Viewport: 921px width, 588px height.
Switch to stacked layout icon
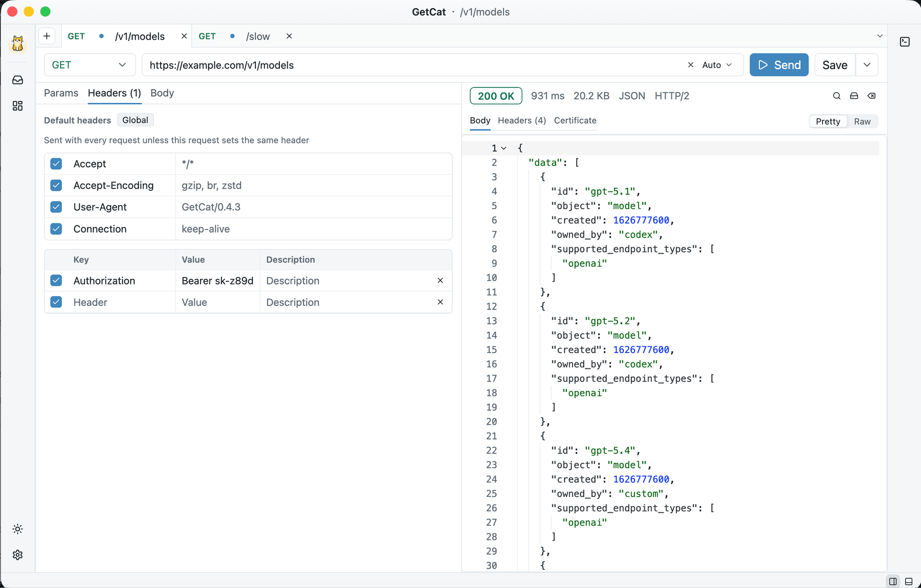pyautogui.click(x=909, y=581)
